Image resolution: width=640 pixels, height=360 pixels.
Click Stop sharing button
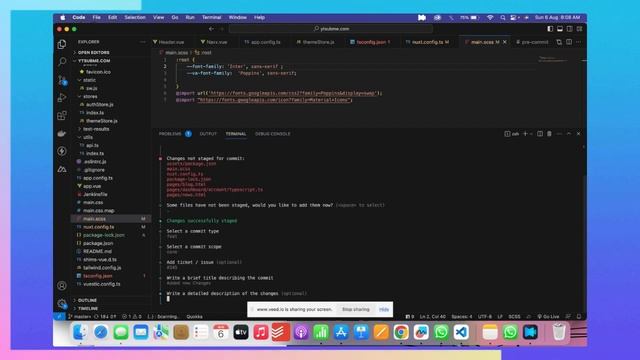[x=356, y=309]
